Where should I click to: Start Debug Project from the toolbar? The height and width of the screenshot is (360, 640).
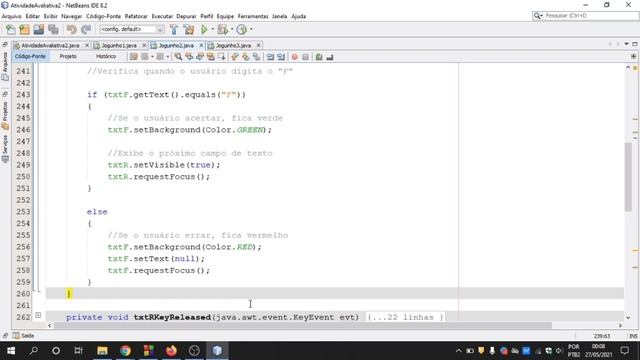coord(222,29)
